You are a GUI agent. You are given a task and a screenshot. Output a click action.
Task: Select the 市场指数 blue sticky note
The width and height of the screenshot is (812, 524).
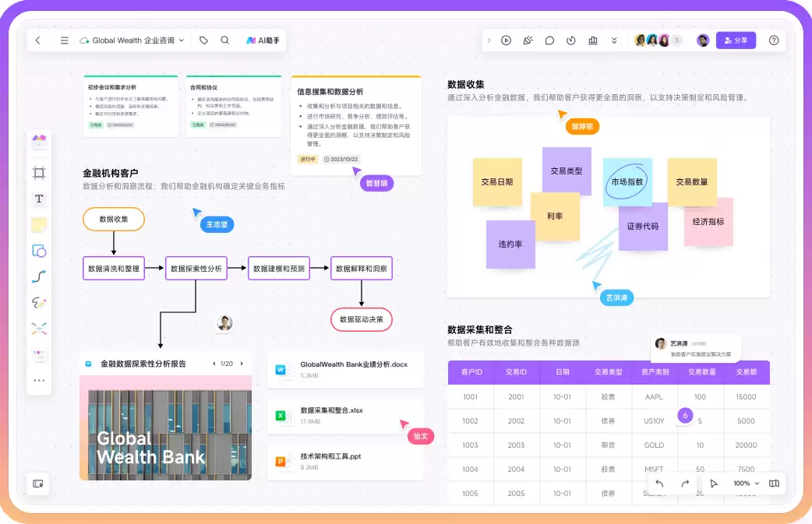pos(627,182)
